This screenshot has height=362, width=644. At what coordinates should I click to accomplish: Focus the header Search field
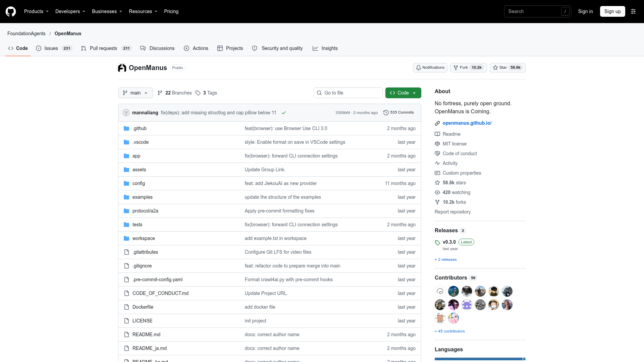click(x=537, y=11)
